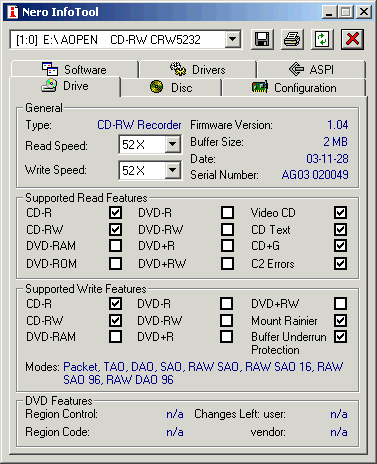
Task: Minimize the Nero InfoTool window
Action: (x=329, y=12)
